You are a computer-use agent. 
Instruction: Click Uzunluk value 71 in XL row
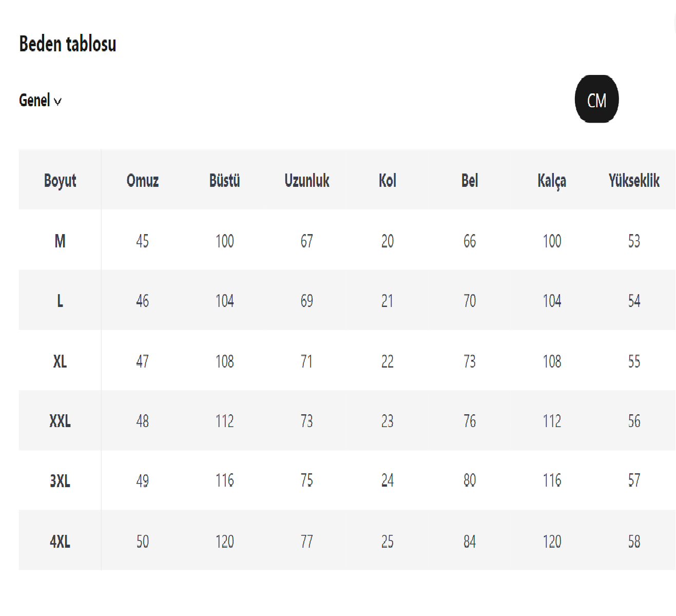pyautogui.click(x=307, y=361)
